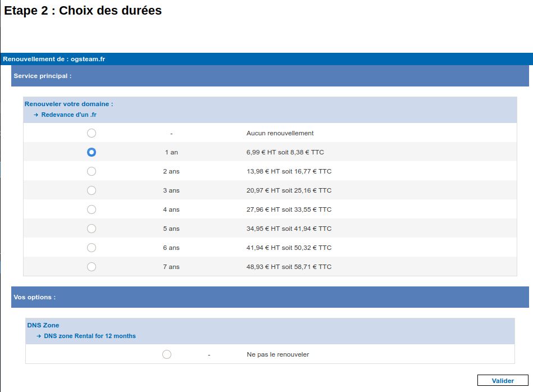Click the '48,93 € HT soit 58,71 € TTC' price text
The image size is (533, 392).
coord(289,267)
